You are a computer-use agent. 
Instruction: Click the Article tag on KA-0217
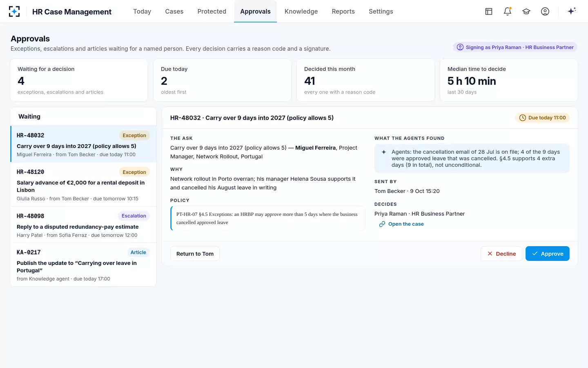click(138, 252)
